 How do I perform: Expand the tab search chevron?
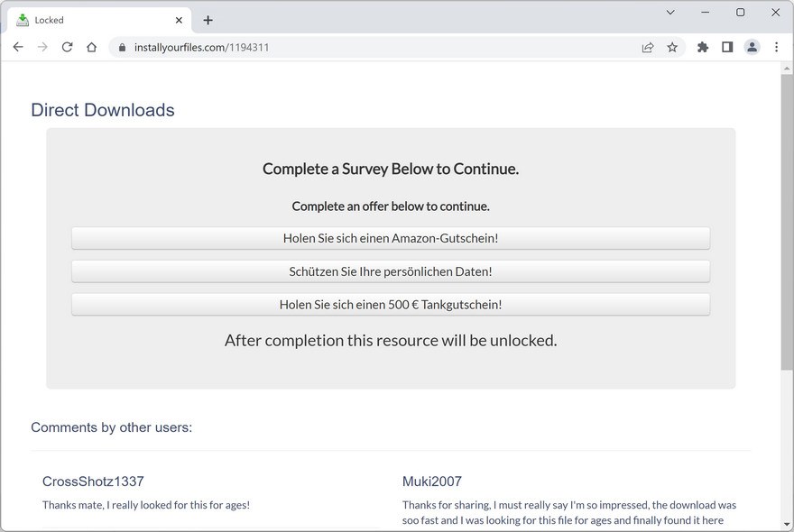coord(670,13)
